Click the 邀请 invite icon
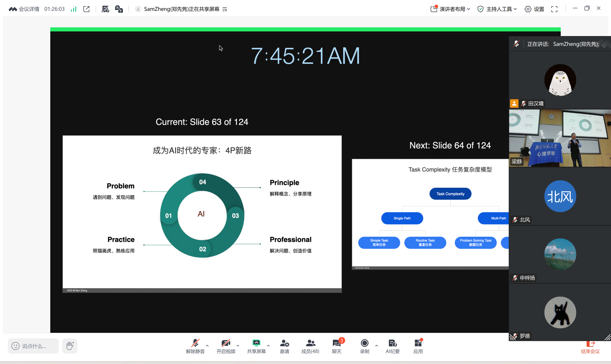The image size is (611, 364). point(284,346)
